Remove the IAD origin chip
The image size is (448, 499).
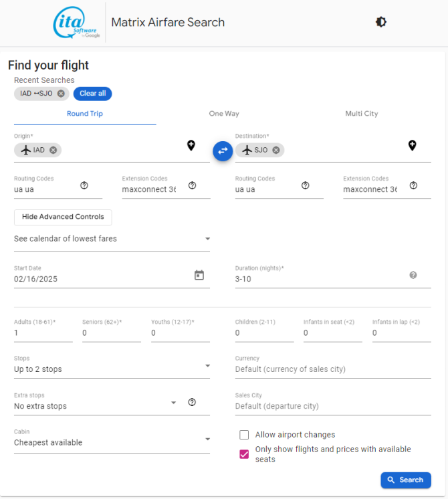click(53, 150)
